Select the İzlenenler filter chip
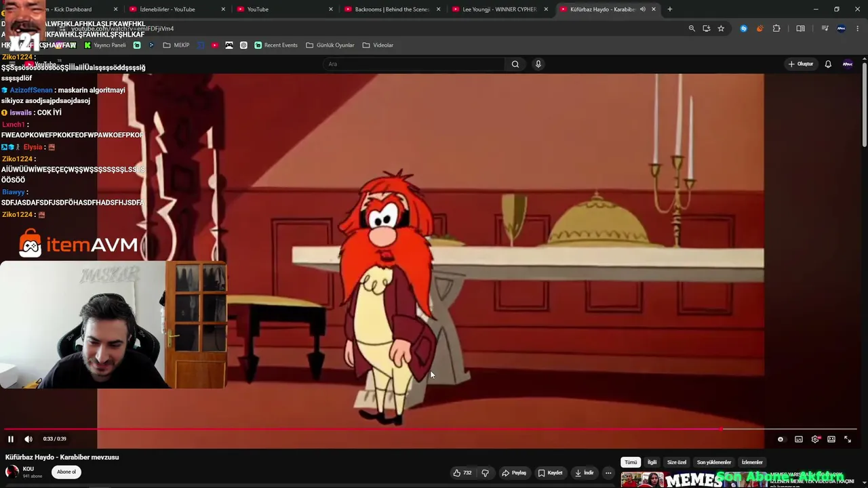Image resolution: width=868 pixels, height=488 pixels. 752,462
